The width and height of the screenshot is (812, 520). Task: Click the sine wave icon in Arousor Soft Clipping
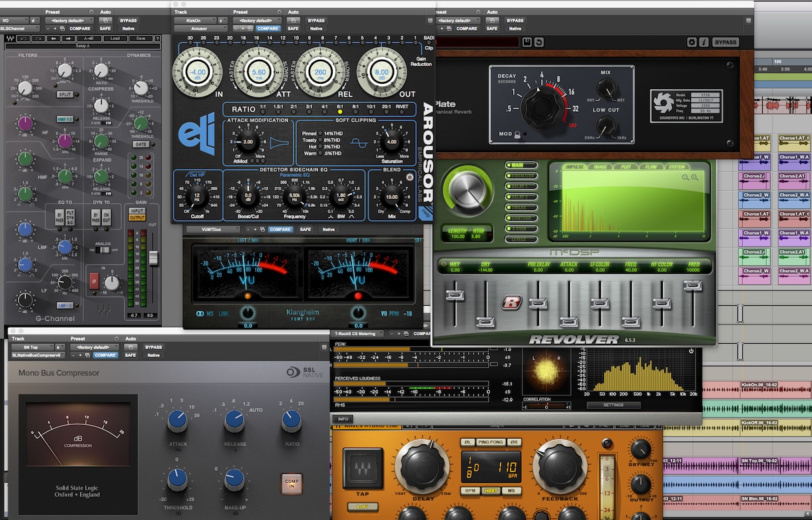tap(359, 144)
